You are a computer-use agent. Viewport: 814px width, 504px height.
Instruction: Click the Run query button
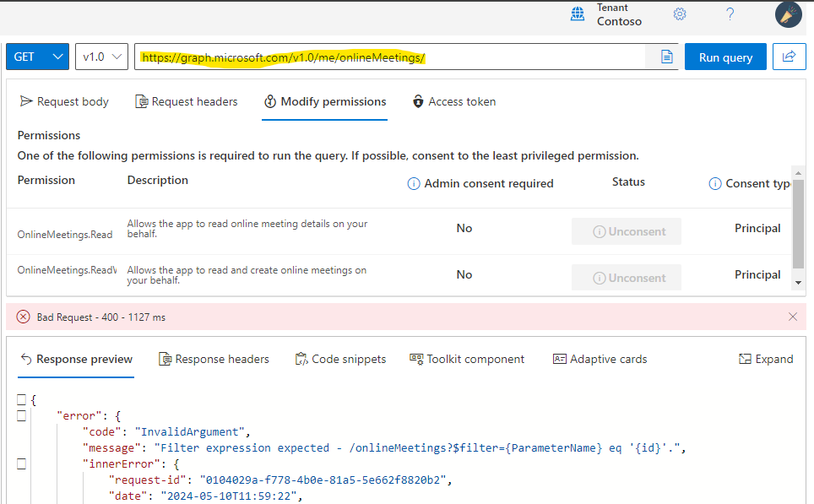point(724,57)
